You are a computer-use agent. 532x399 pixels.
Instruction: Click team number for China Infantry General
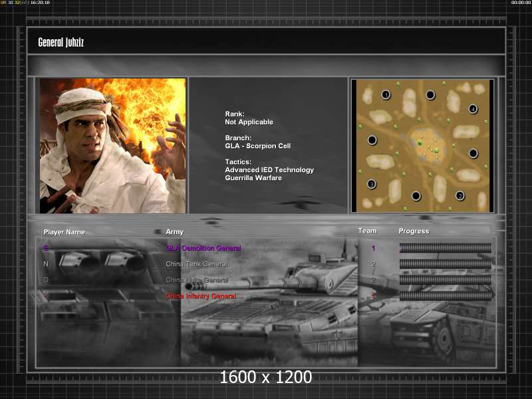[x=374, y=296]
